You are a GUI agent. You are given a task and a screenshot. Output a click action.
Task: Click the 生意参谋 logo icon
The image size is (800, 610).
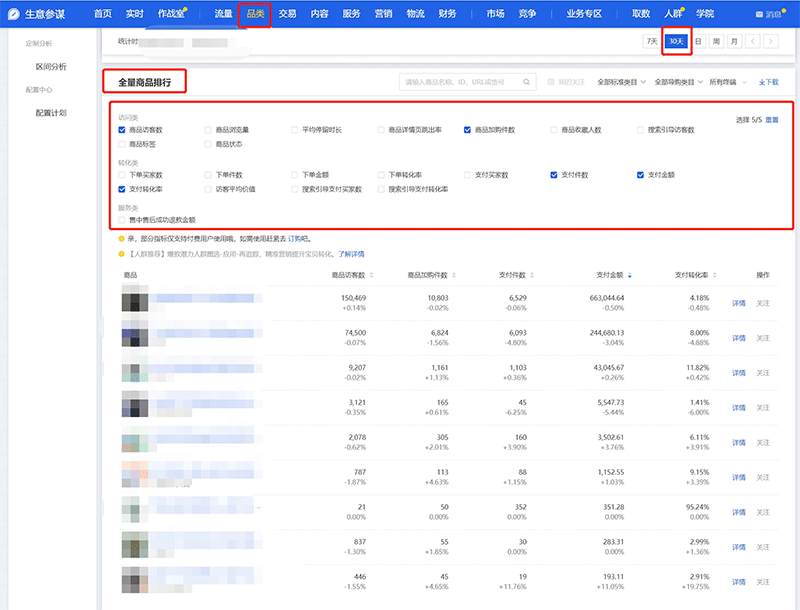tap(13, 14)
